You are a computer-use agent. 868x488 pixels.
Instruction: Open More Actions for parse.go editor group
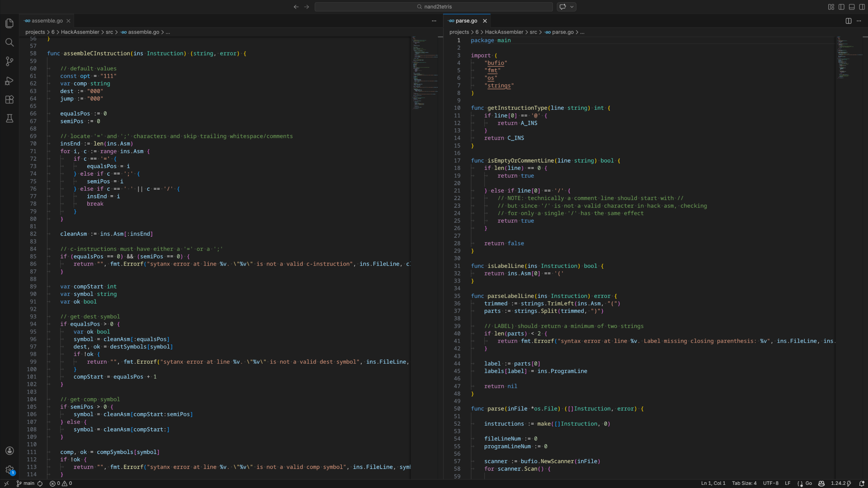pyautogui.click(x=859, y=21)
